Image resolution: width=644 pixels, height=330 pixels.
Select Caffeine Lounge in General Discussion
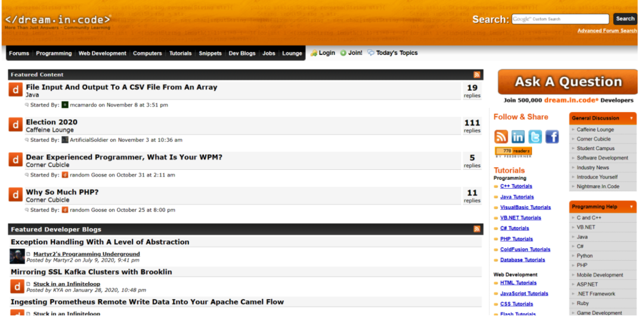pos(595,130)
